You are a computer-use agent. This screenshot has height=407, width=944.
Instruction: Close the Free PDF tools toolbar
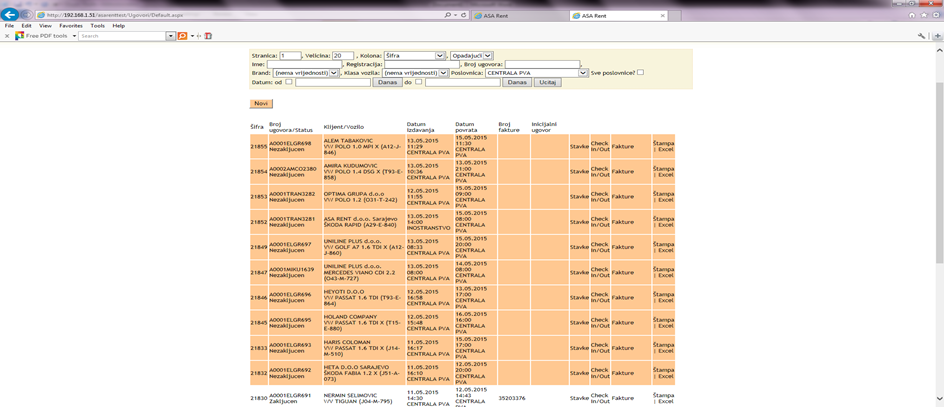[7, 36]
